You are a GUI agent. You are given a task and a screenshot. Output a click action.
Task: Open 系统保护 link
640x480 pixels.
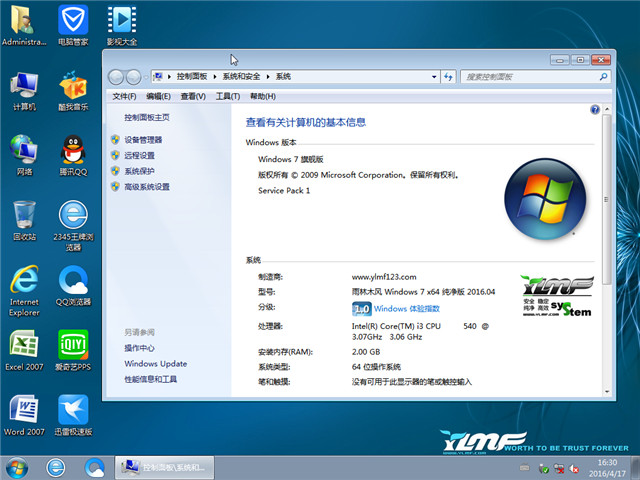coord(139,171)
